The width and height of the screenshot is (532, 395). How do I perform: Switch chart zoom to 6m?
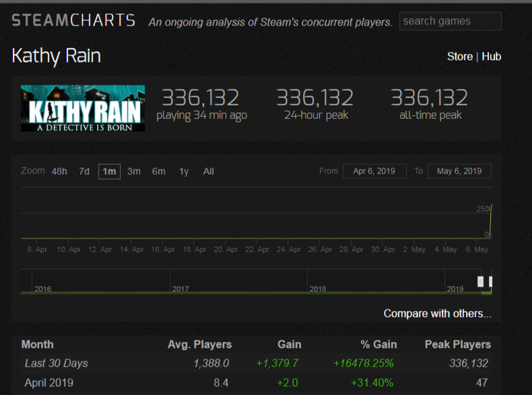point(158,172)
